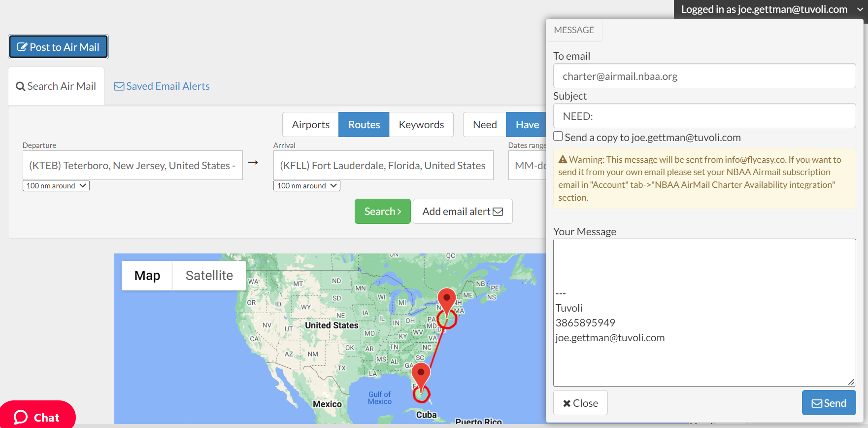This screenshot has width=868, height=428.
Task: Switch map to Satellite view
Action: coord(209,276)
